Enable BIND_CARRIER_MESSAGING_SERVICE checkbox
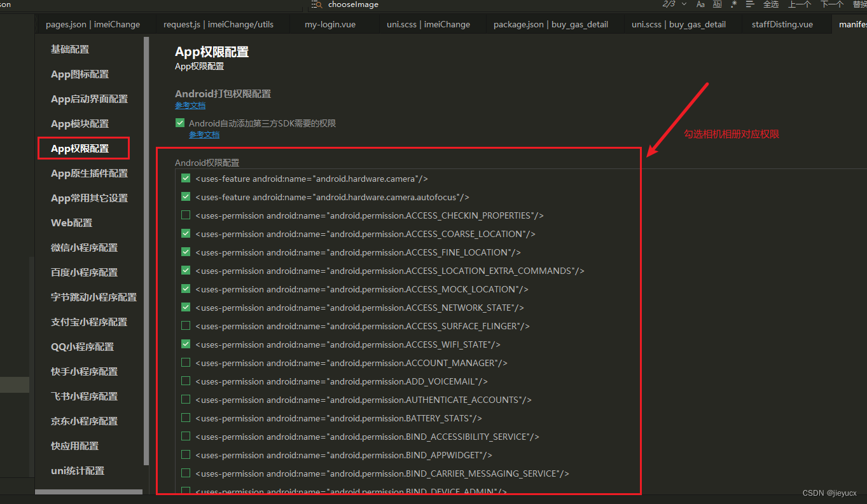Image resolution: width=867 pixels, height=504 pixels. tap(186, 473)
